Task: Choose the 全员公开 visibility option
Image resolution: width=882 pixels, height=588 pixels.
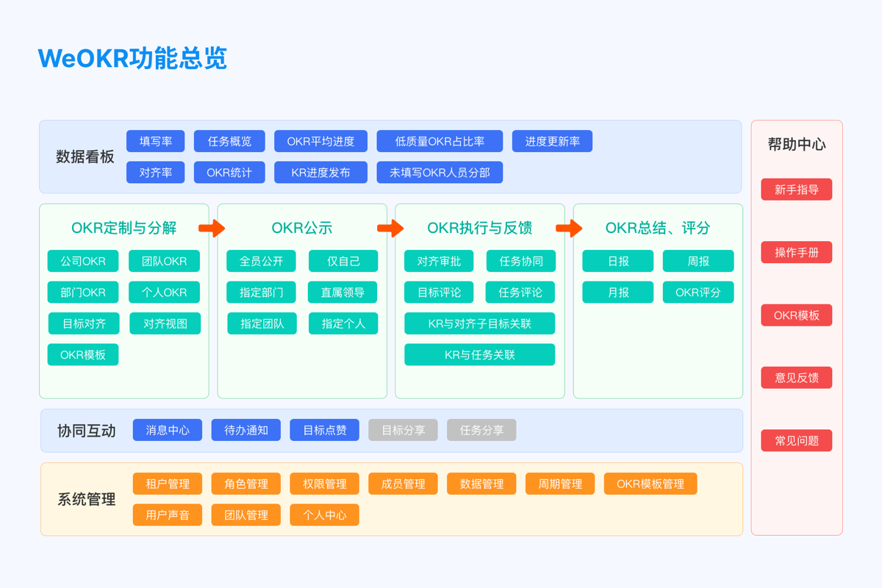Action: click(261, 261)
